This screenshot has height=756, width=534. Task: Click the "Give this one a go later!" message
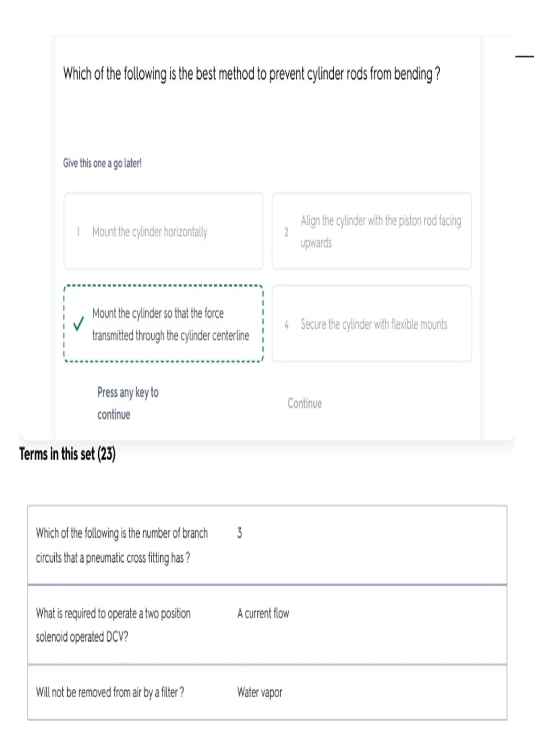coord(102,163)
